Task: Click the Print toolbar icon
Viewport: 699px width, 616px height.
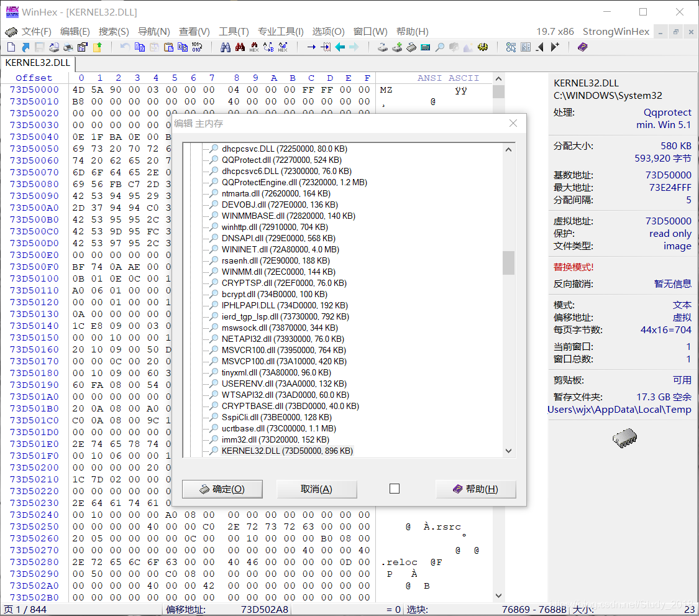Action: coord(68,47)
